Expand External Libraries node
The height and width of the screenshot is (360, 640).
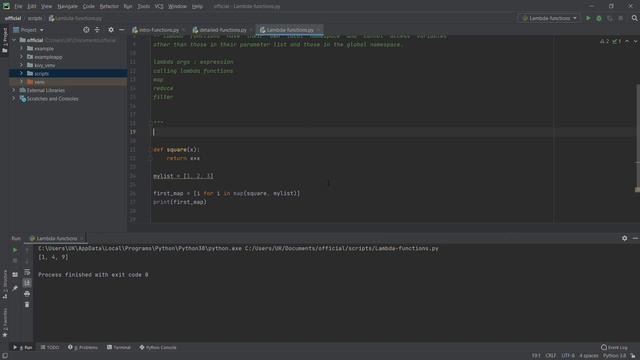[14, 90]
